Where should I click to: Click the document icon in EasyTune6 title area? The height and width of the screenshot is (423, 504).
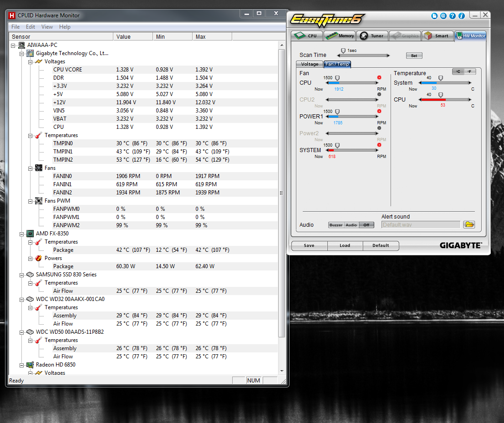434,16
